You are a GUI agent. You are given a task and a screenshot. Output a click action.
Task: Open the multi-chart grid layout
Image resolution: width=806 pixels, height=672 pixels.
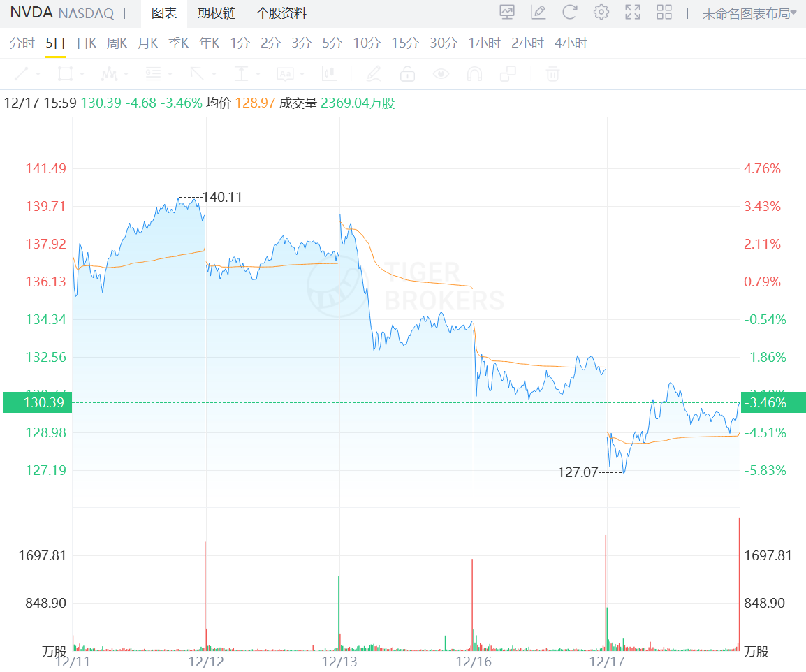664,13
